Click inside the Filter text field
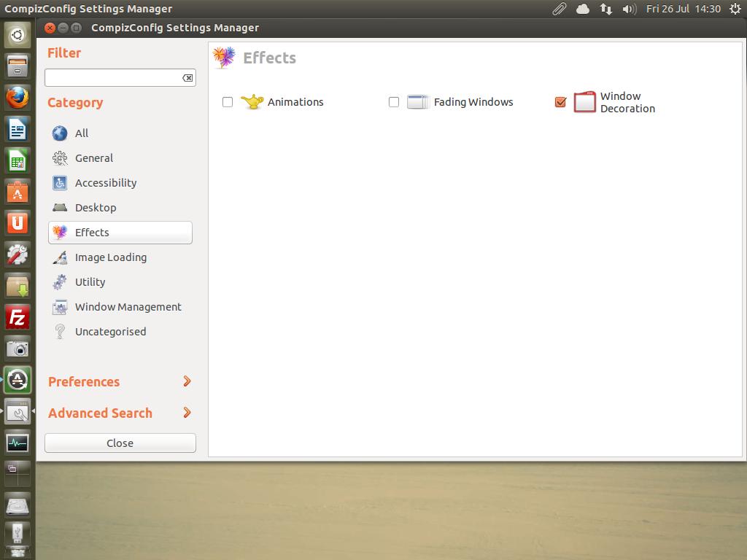 click(x=112, y=78)
